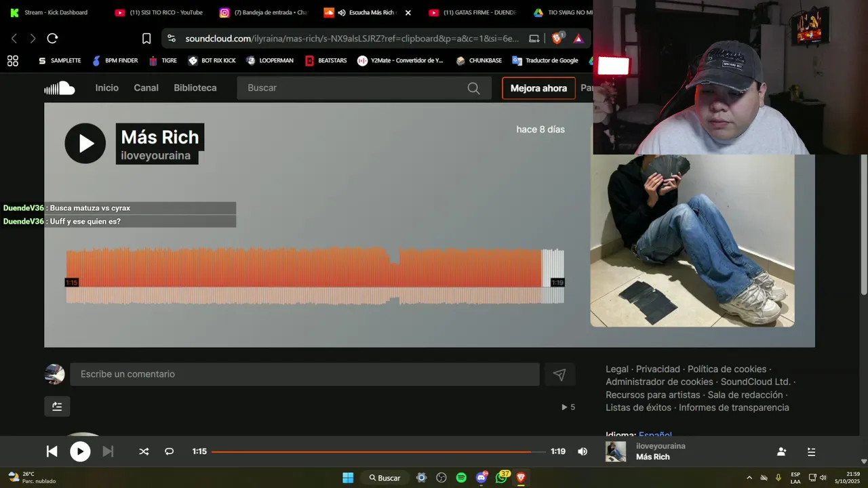This screenshot has width=868, height=488.
Task: Toggle repeat in the player bar
Action: click(170, 451)
